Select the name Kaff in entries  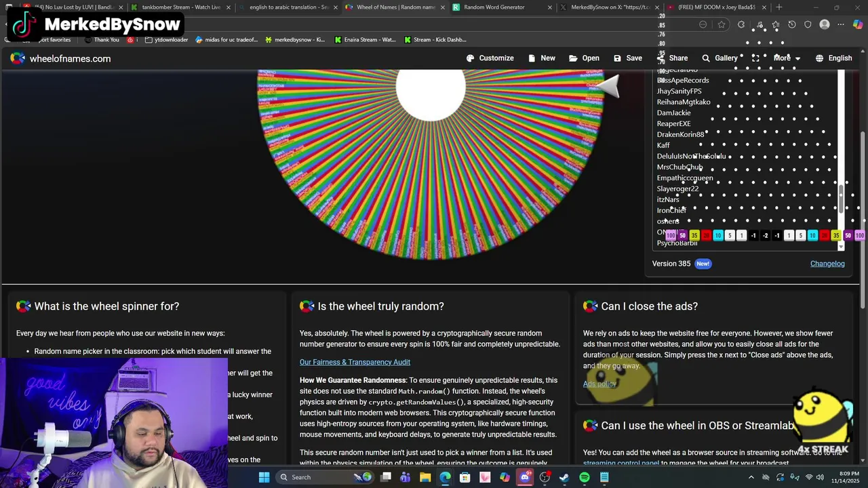(x=663, y=145)
